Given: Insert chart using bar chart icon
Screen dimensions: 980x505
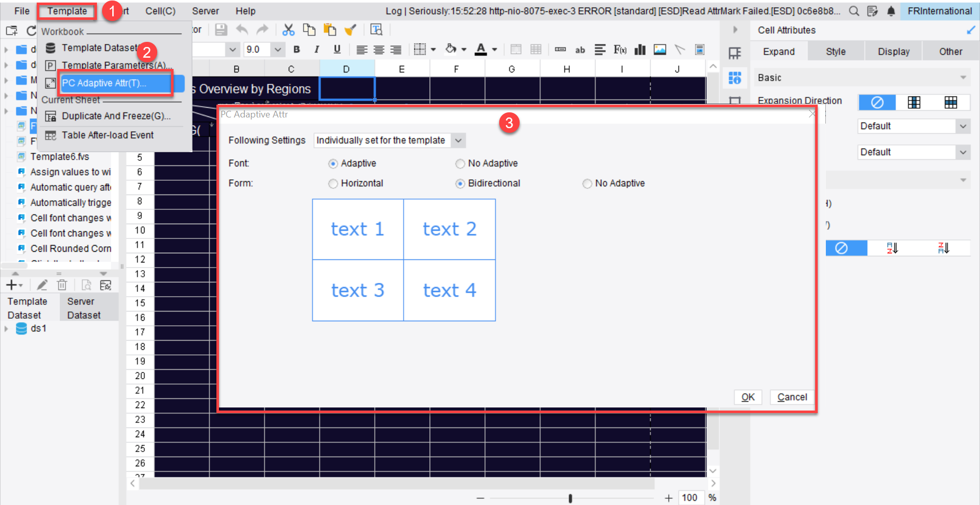Looking at the screenshot, I should pos(640,50).
